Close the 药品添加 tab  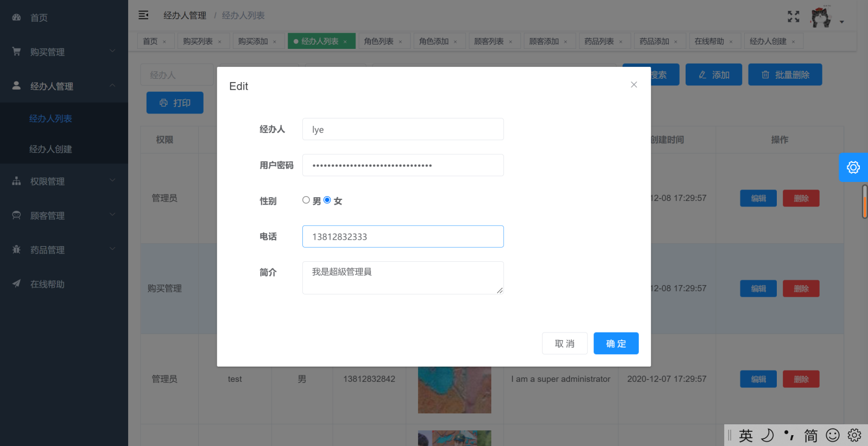[676, 42]
